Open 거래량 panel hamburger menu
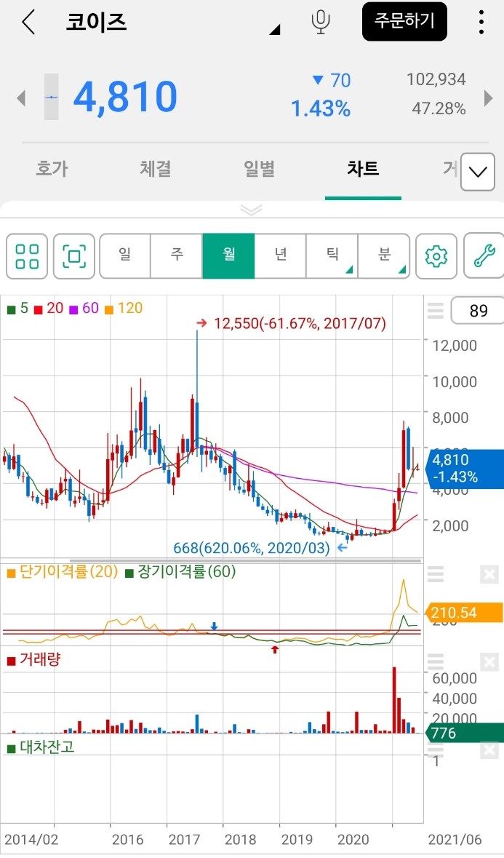 pyautogui.click(x=435, y=662)
